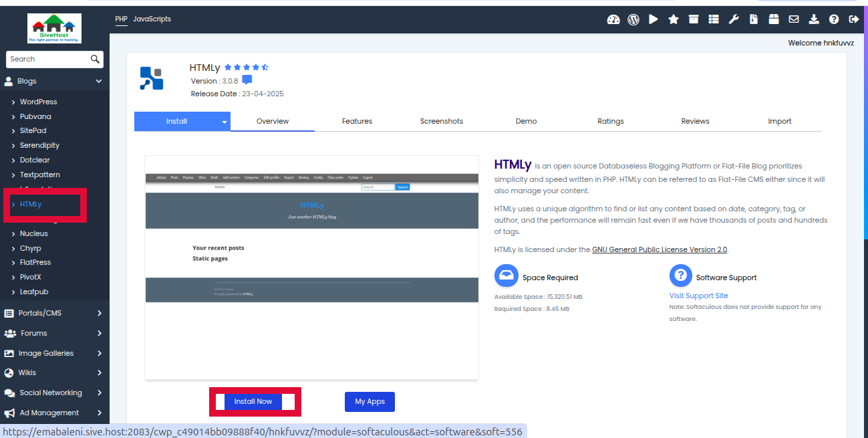Image resolution: width=868 pixels, height=438 pixels.
Task: Open the Install dropdown arrow
Action: (225, 122)
